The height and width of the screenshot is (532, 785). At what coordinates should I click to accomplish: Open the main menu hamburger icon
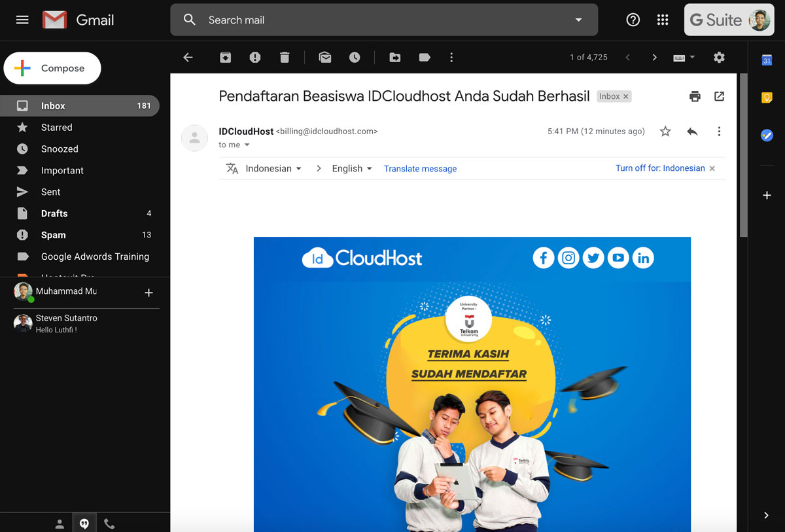(x=22, y=20)
